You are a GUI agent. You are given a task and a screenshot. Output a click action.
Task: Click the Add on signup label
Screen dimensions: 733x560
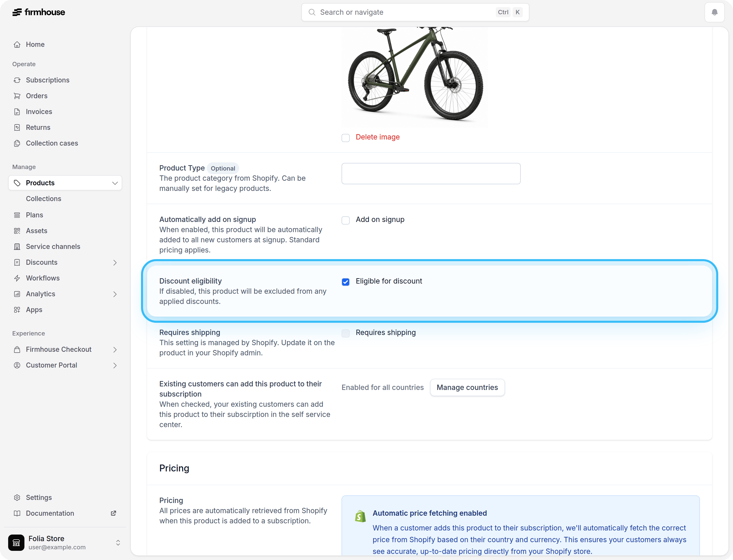[x=380, y=219]
